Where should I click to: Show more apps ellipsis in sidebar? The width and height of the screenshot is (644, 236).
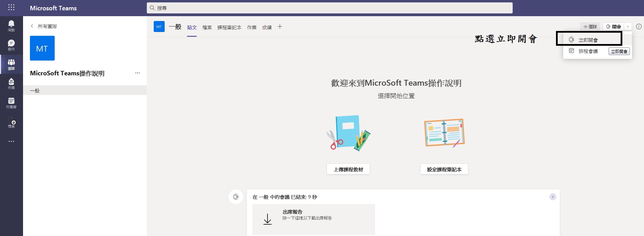click(x=11, y=141)
